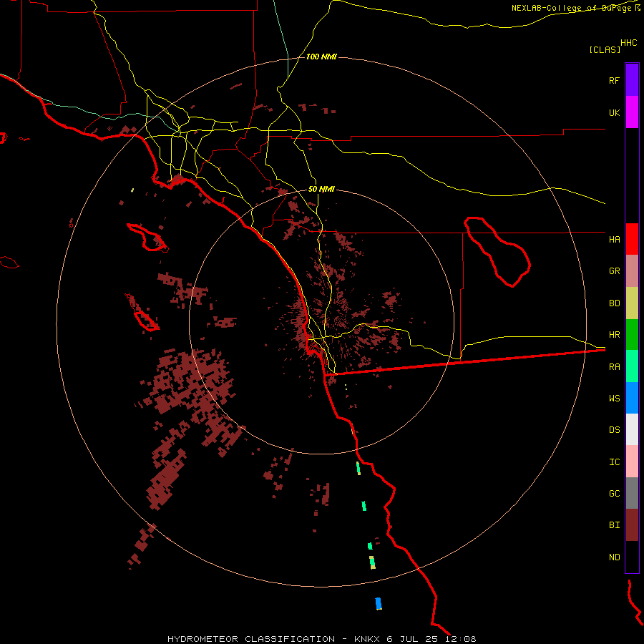Pick the dusty pink GR legend swatch
Viewport: 644px width, 644px height.
pyautogui.click(x=632, y=271)
